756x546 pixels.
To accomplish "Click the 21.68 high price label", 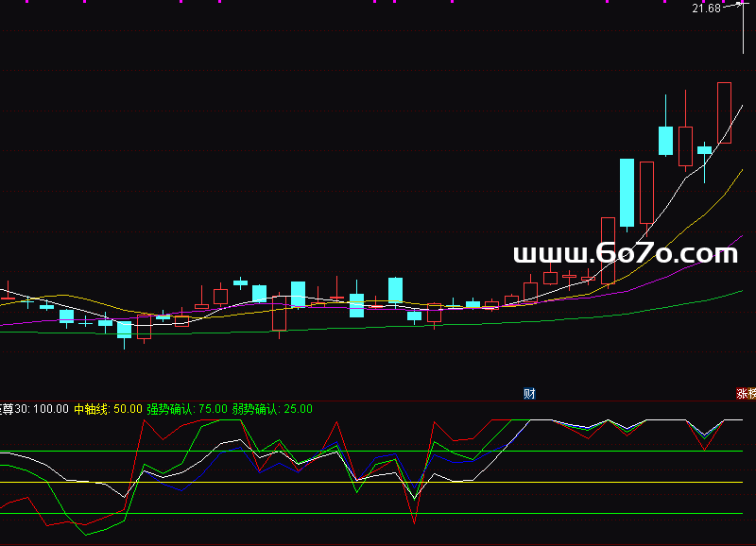I will (705, 9).
